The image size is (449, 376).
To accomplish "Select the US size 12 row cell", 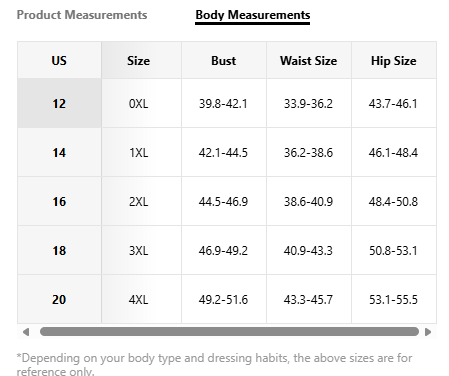I will (x=59, y=103).
